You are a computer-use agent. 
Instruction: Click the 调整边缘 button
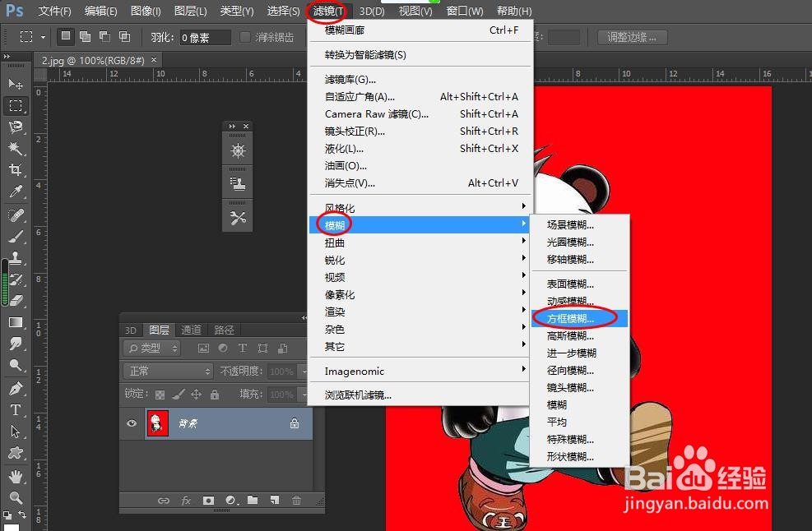click(632, 37)
